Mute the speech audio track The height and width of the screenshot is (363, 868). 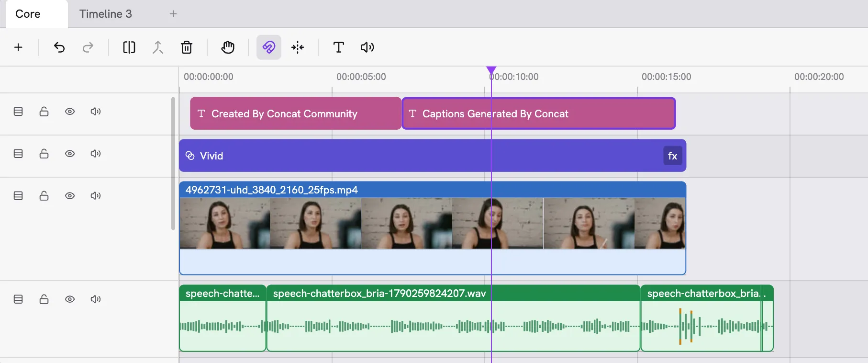(x=96, y=299)
